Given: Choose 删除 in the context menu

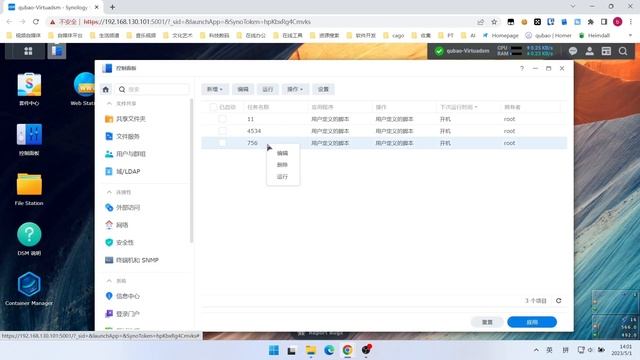Looking at the screenshot, I should point(282,164).
